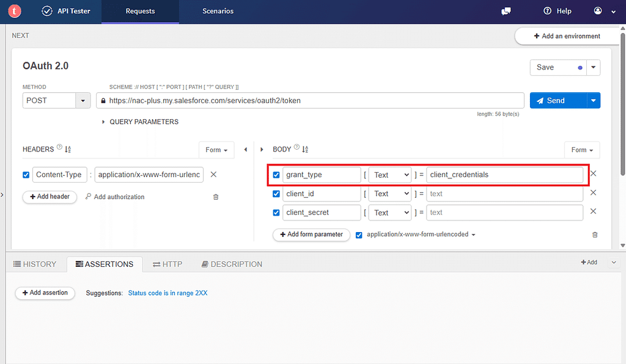Click the +Add button in bottom panel
Image resolution: width=626 pixels, height=364 pixels.
coord(589,262)
